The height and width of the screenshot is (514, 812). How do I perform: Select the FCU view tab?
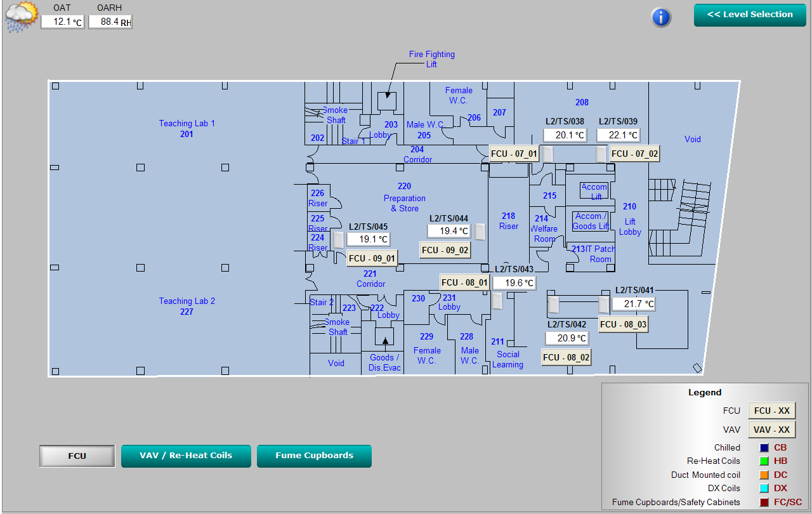pos(77,456)
